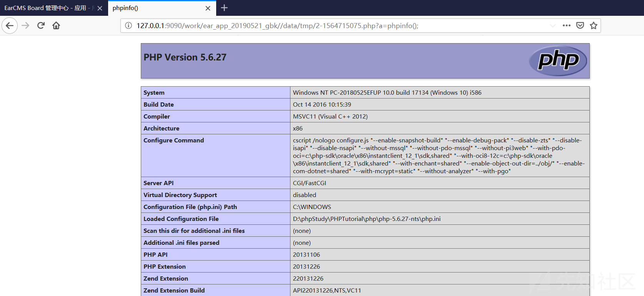Open a new tab with plus button
This screenshot has width=644, height=296.
[x=224, y=8]
